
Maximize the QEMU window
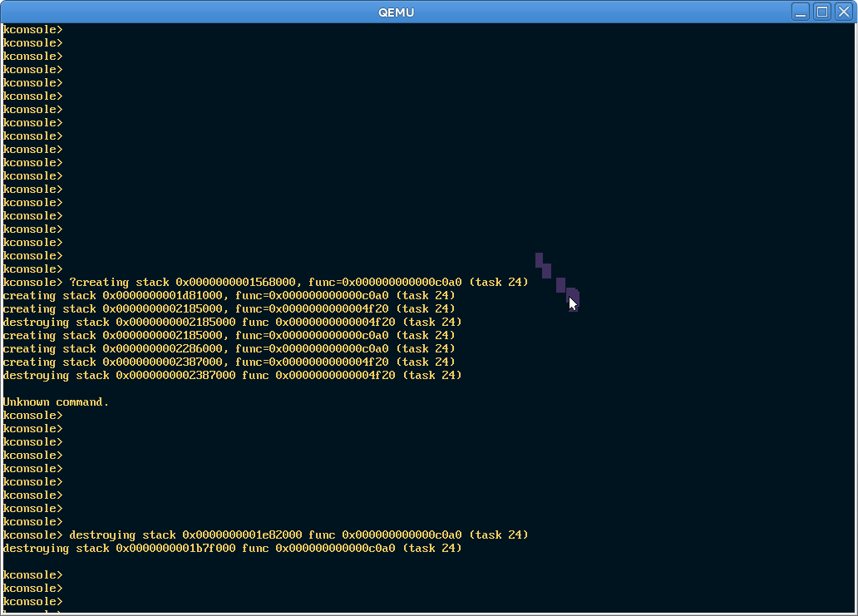pyautogui.click(x=822, y=12)
